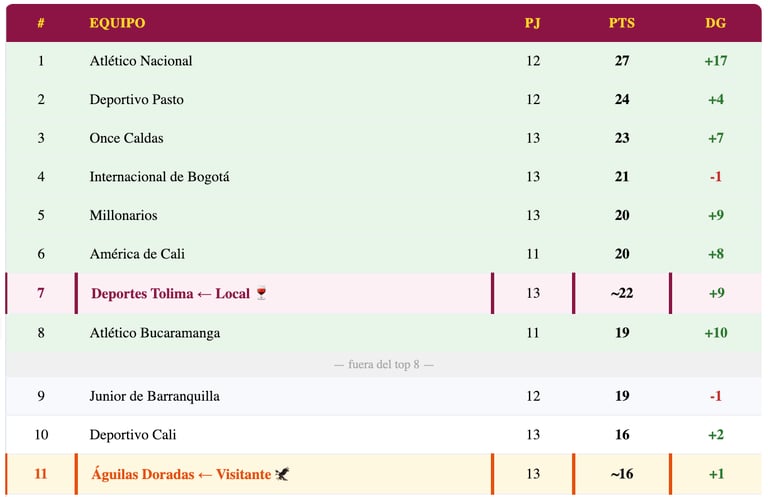Screen dimensions: 768x497
Task: Sort by the EQUIPO column header
Action: (117, 23)
